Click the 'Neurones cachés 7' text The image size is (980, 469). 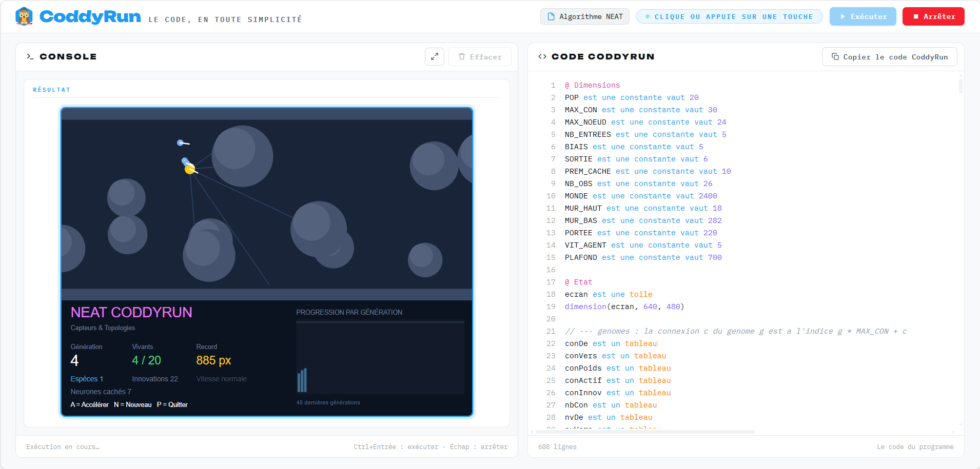click(x=101, y=392)
